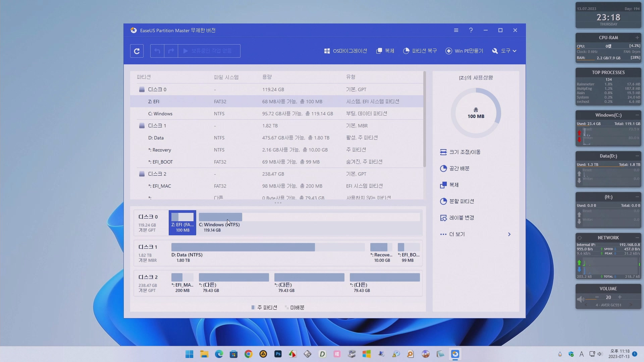644x362 pixels.
Task: Click the 크기 조정/이동 action
Action: (460, 152)
